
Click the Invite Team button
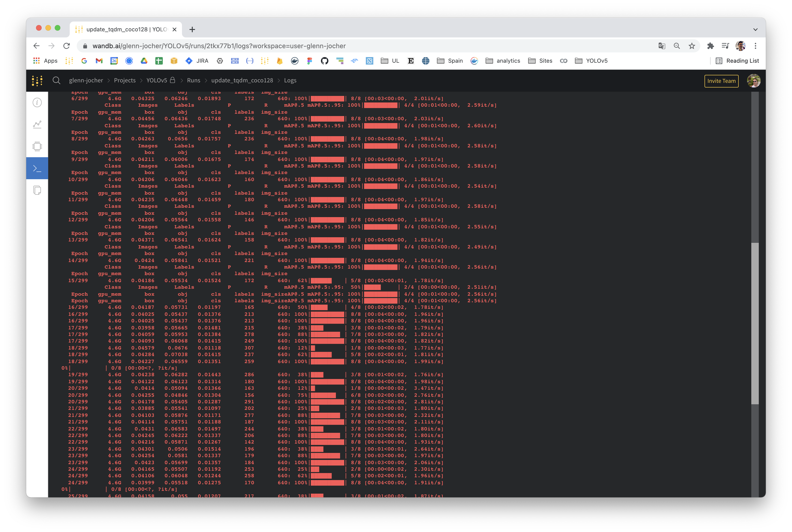coord(721,81)
